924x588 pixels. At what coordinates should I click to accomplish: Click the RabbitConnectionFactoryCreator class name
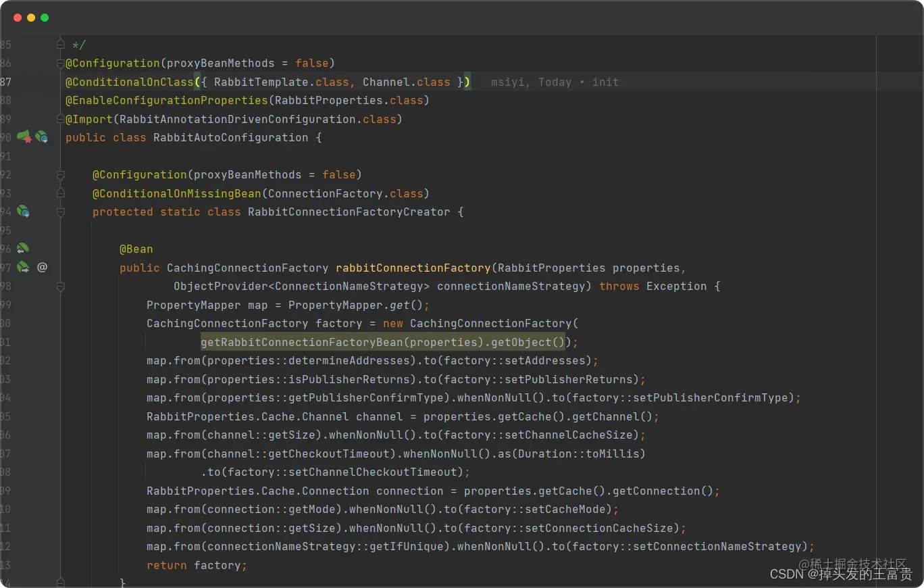click(349, 212)
